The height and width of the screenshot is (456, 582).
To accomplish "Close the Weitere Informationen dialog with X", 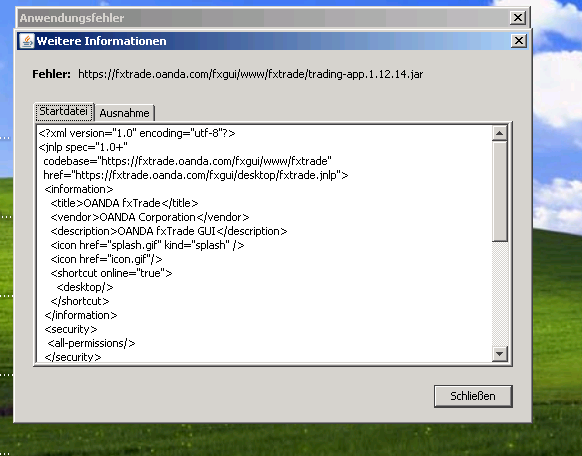I will 519,41.
